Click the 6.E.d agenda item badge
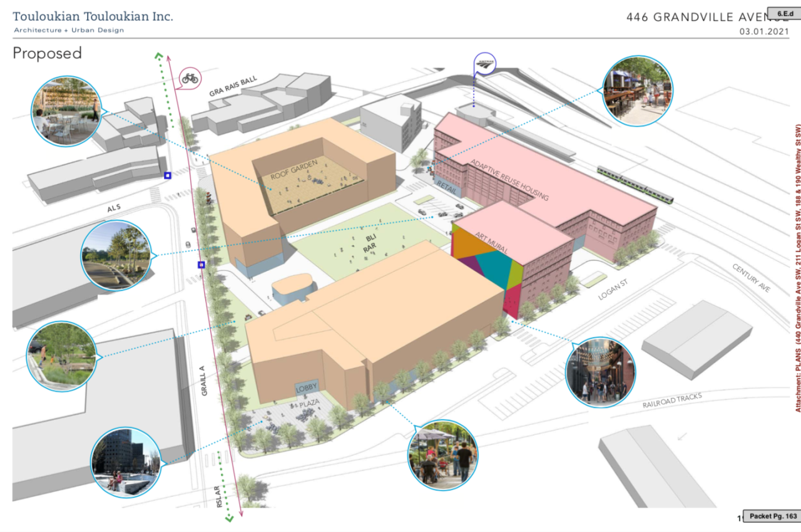 (x=785, y=13)
